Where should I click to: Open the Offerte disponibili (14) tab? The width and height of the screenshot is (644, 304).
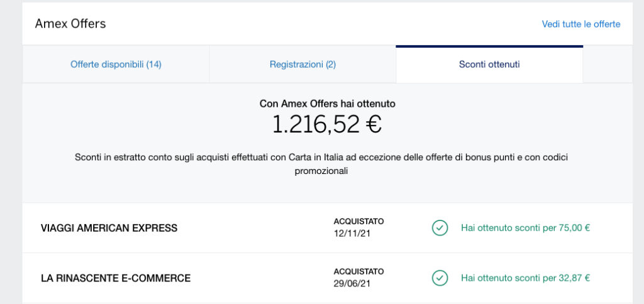116,65
